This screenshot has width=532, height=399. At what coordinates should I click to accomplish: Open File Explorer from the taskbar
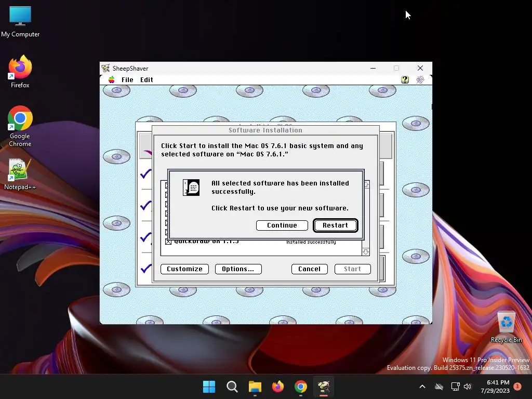(255, 387)
